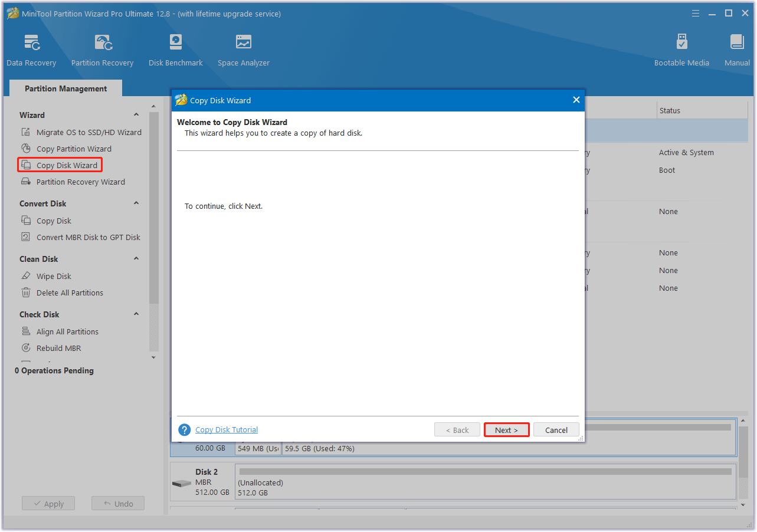Click the Undo button
This screenshot has height=532, width=757.
click(x=118, y=504)
